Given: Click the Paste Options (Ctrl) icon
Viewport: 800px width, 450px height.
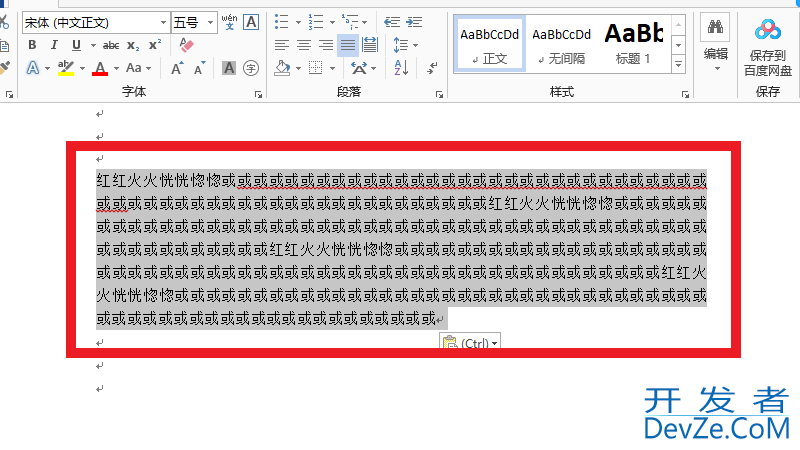Looking at the screenshot, I should tap(449, 342).
